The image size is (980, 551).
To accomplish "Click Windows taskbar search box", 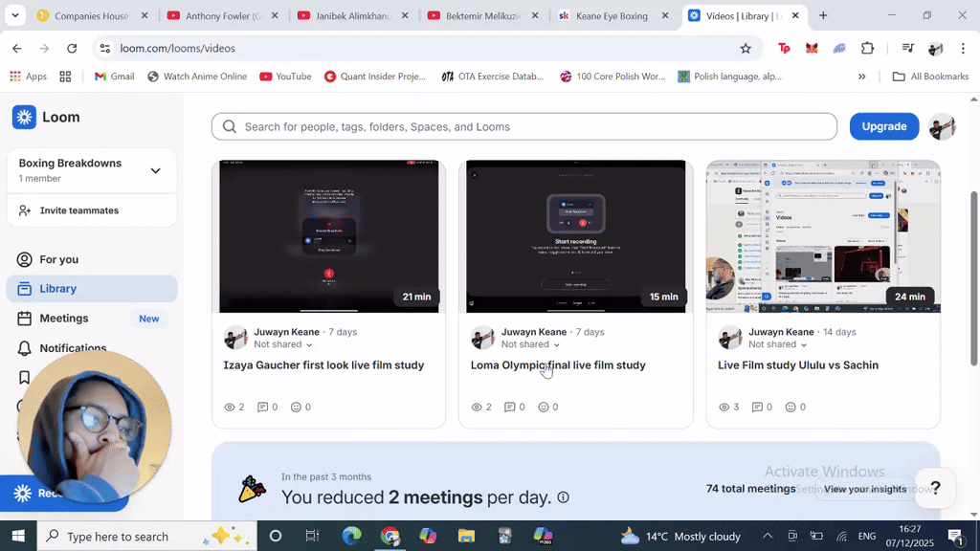I will click(x=147, y=536).
